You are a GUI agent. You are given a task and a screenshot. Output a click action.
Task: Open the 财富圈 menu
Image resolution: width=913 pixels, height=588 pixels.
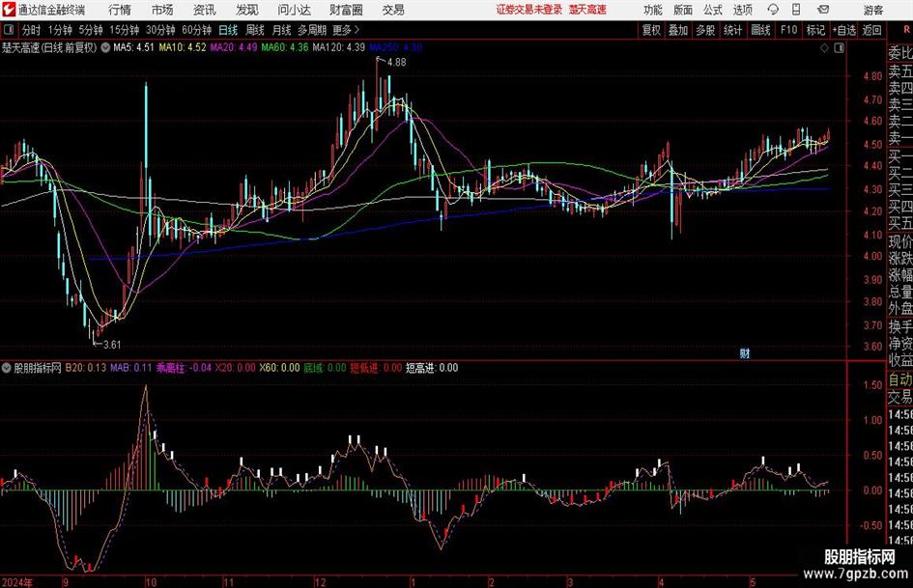click(x=346, y=10)
